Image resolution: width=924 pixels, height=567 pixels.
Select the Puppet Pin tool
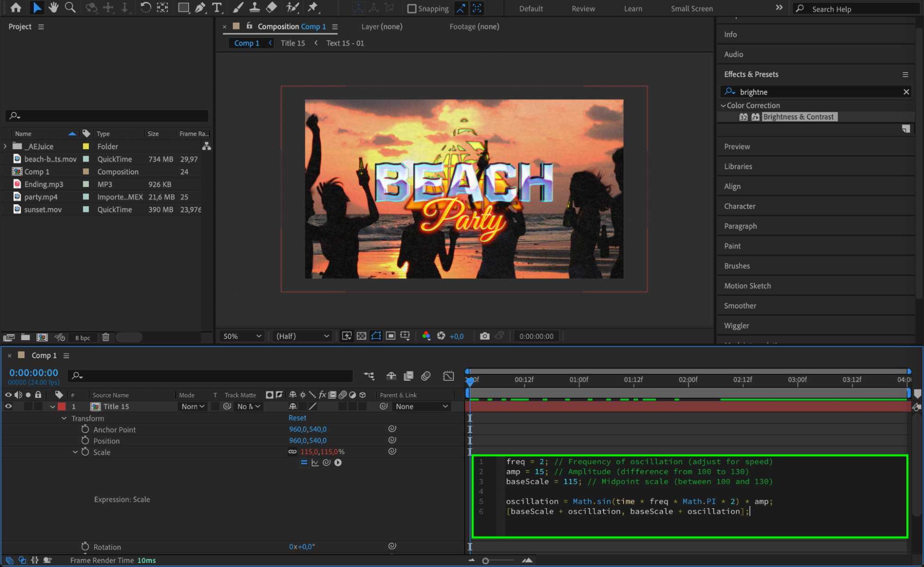coord(313,7)
